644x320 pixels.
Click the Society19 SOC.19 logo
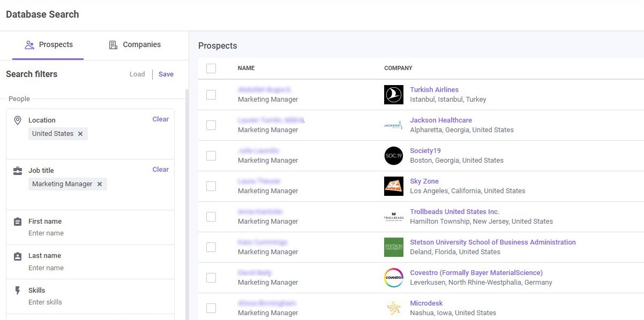[x=394, y=156]
